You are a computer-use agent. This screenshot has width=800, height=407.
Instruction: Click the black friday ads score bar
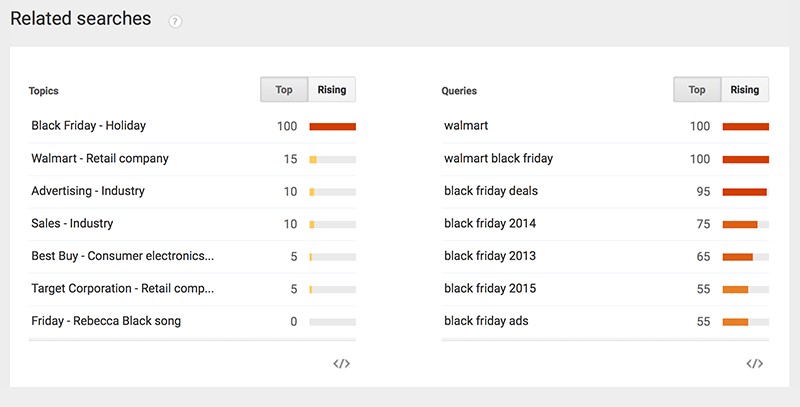click(745, 322)
